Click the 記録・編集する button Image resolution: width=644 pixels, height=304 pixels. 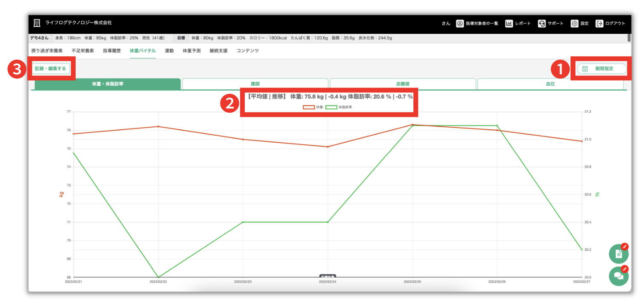[50, 68]
